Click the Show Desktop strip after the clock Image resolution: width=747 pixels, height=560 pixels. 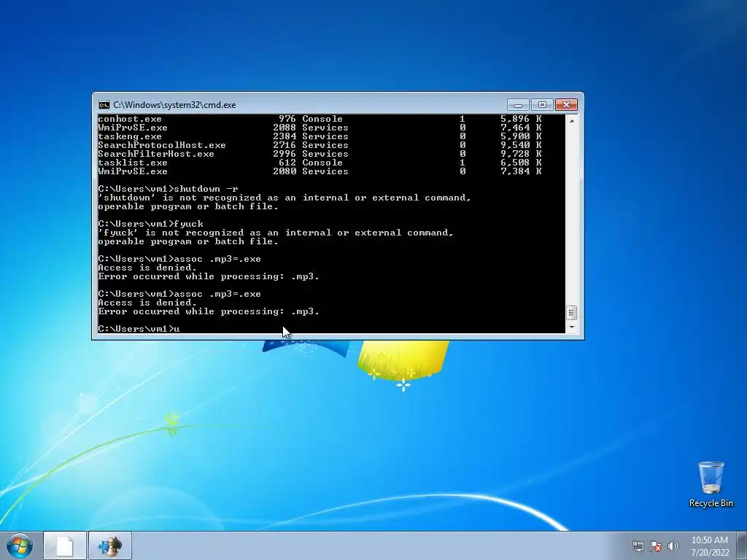[742, 545]
